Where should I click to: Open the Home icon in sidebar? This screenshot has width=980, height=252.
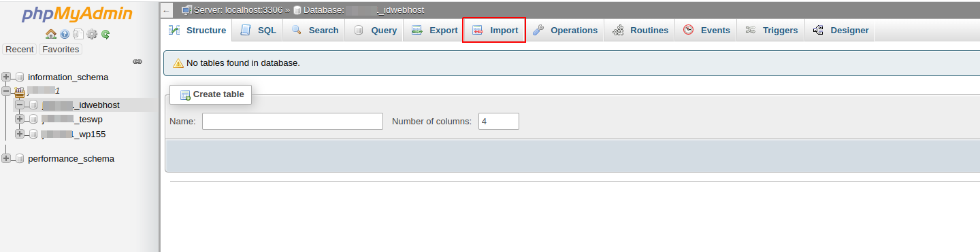(x=51, y=34)
